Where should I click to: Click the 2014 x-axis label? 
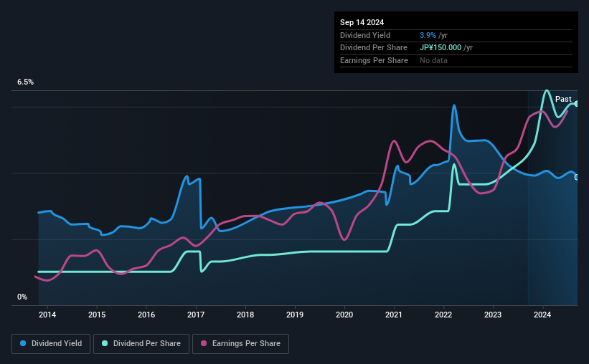47,315
